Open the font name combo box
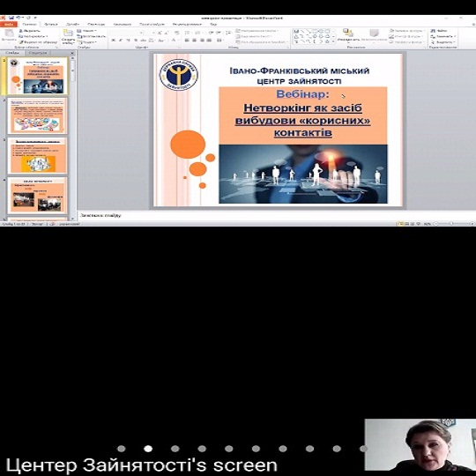The width and height of the screenshot is (476, 476). click(127, 33)
